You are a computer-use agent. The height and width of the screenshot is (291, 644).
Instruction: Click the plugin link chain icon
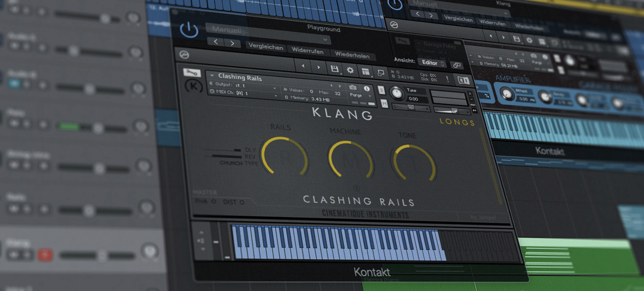click(x=457, y=65)
